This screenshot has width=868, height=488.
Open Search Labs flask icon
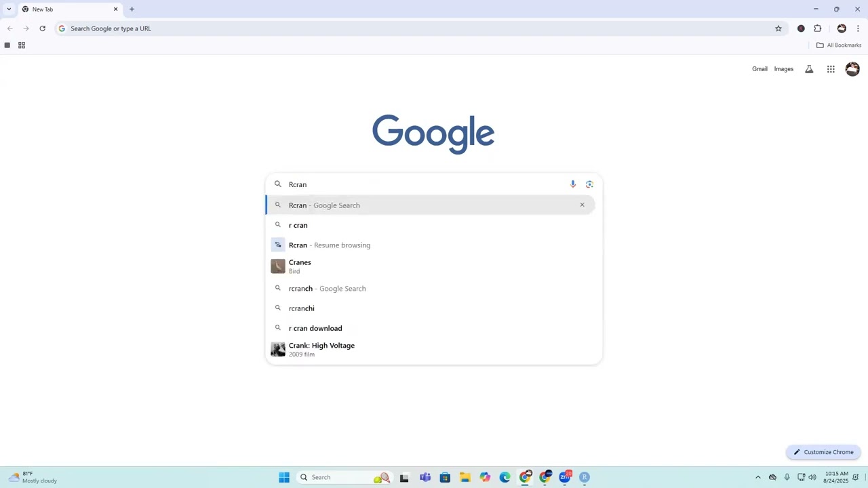pos(809,69)
